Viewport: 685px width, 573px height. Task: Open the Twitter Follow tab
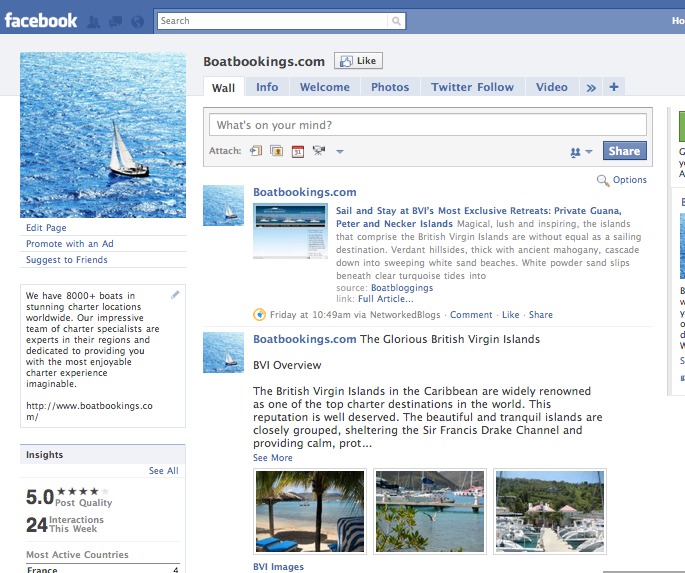tap(472, 87)
